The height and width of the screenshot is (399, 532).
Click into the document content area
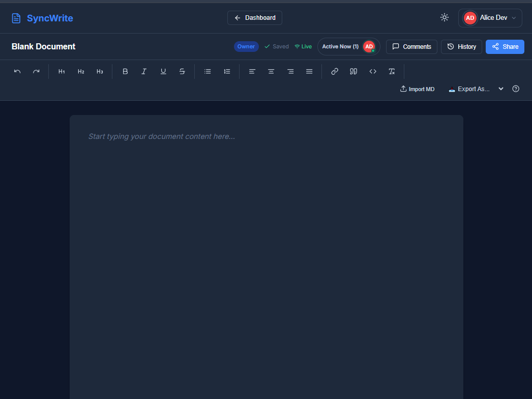click(x=267, y=258)
